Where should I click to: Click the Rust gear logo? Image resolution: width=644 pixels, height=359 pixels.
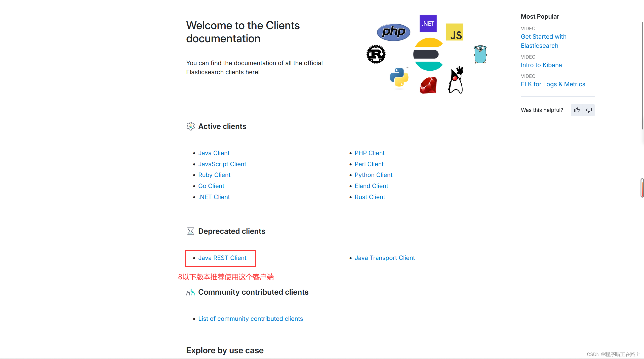[376, 54]
